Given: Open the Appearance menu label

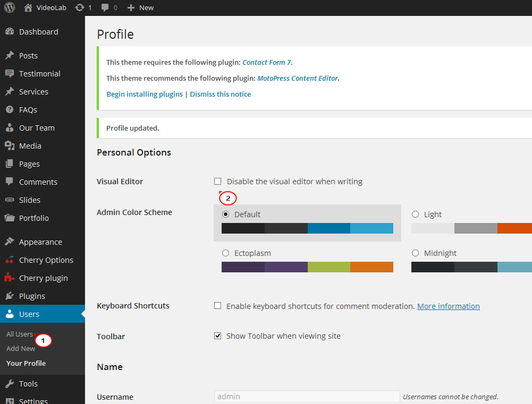Looking at the screenshot, I should [x=40, y=242].
